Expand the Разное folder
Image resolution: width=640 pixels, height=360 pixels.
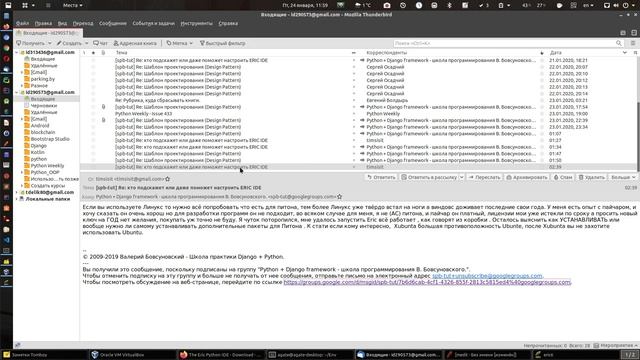tap(22, 86)
